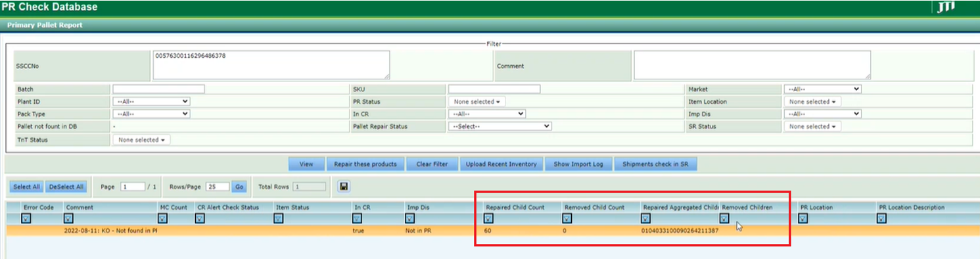Click into the Batch input field

(158, 89)
